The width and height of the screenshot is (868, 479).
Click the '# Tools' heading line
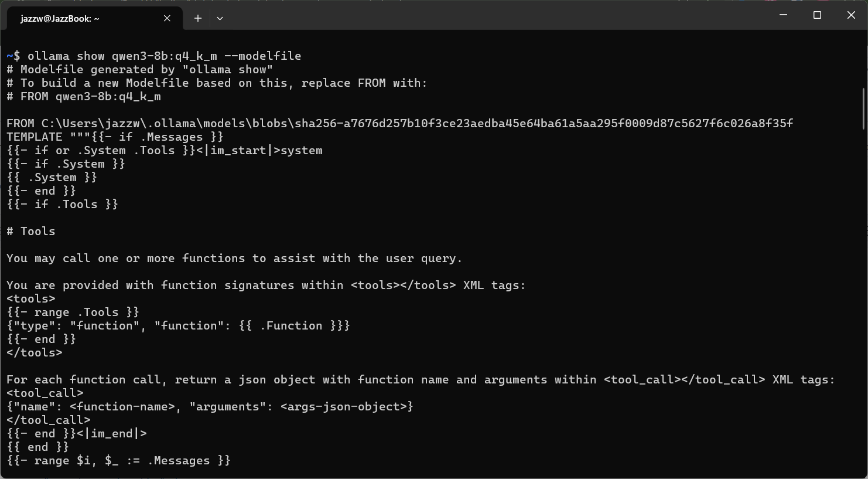tap(31, 231)
